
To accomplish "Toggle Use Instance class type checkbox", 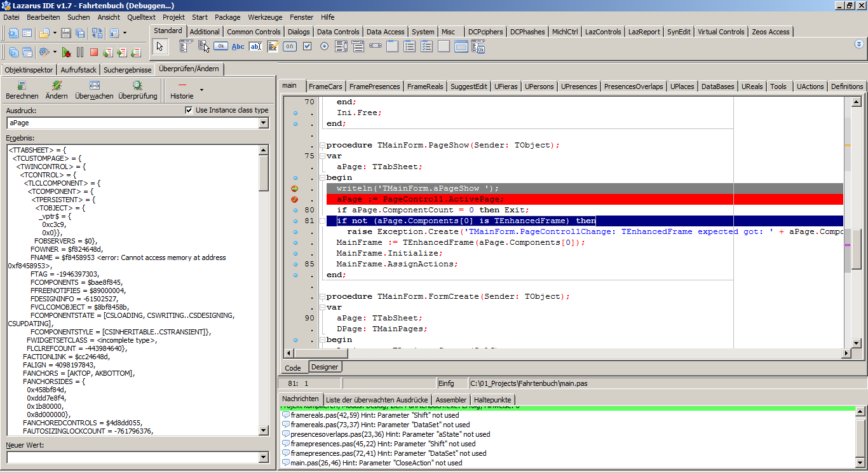I will tap(189, 110).
